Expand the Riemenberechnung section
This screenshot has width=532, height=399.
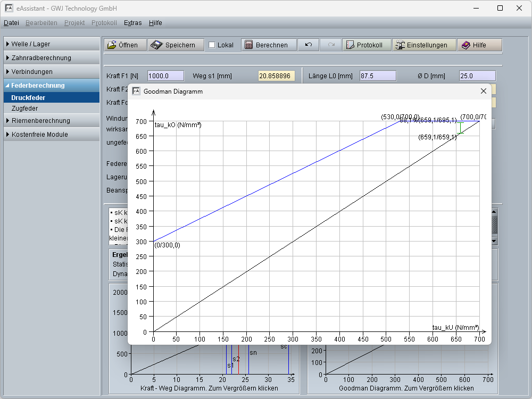pyautogui.click(x=40, y=121)
